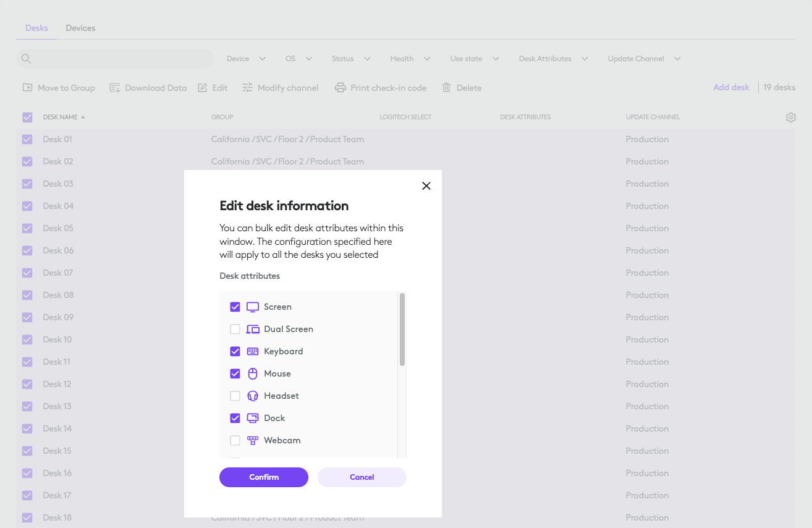Click the Download Data icon

coord(114,87)
